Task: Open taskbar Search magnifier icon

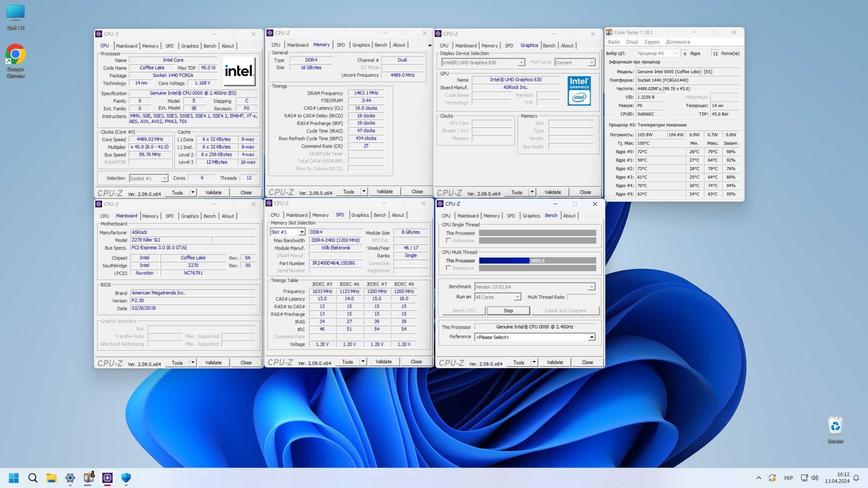Action: (x=33, y=478)
